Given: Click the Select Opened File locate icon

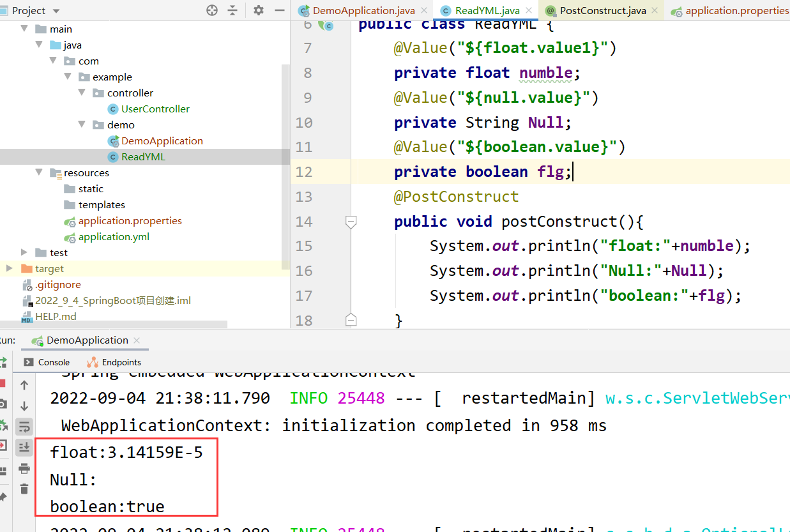Looking at the screenshot, I should (x=212, y=10).
